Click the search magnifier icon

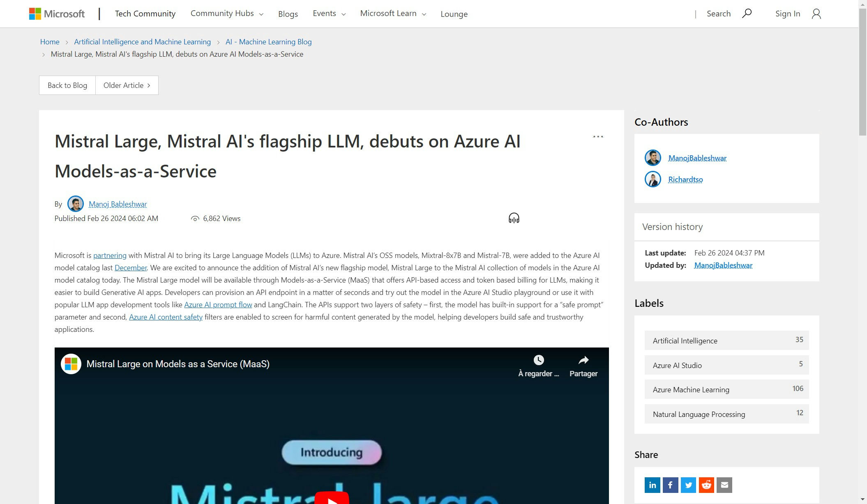pos(747,14)
